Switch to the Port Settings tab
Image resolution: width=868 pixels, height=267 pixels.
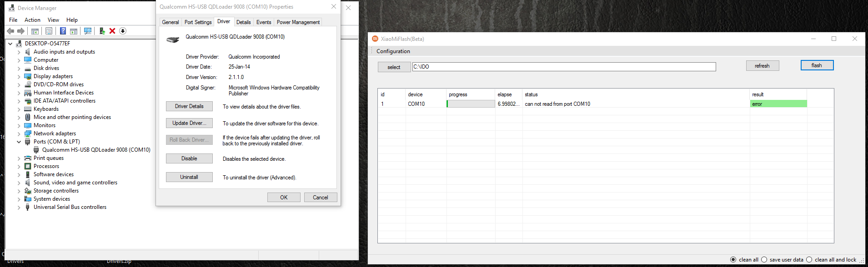tap(198, 22)
